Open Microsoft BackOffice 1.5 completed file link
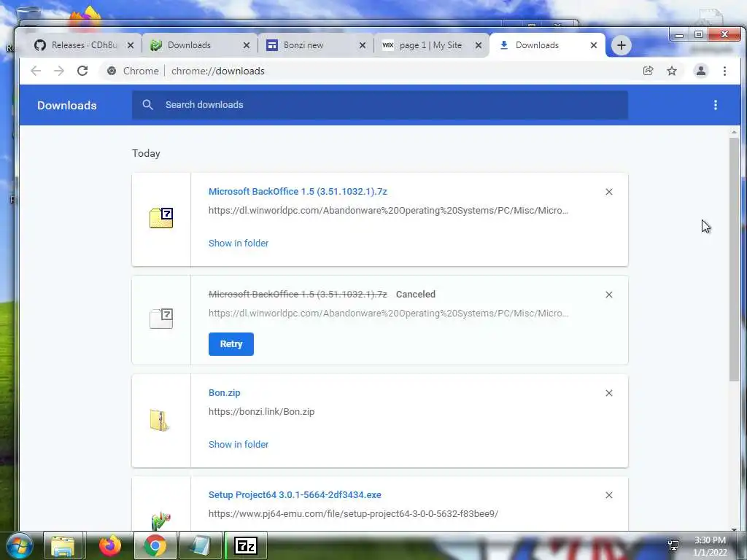This screenshot has height=560, width=747. 298,192
